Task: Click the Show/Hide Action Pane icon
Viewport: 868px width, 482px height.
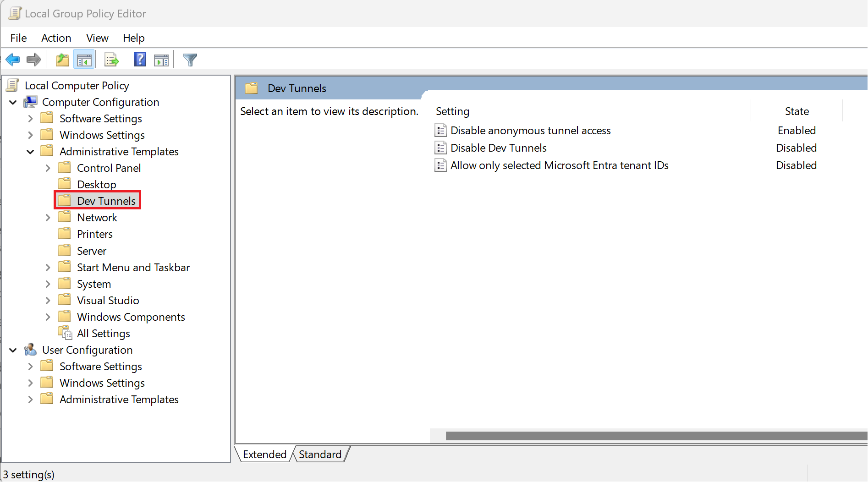Action: click(161, 59)
